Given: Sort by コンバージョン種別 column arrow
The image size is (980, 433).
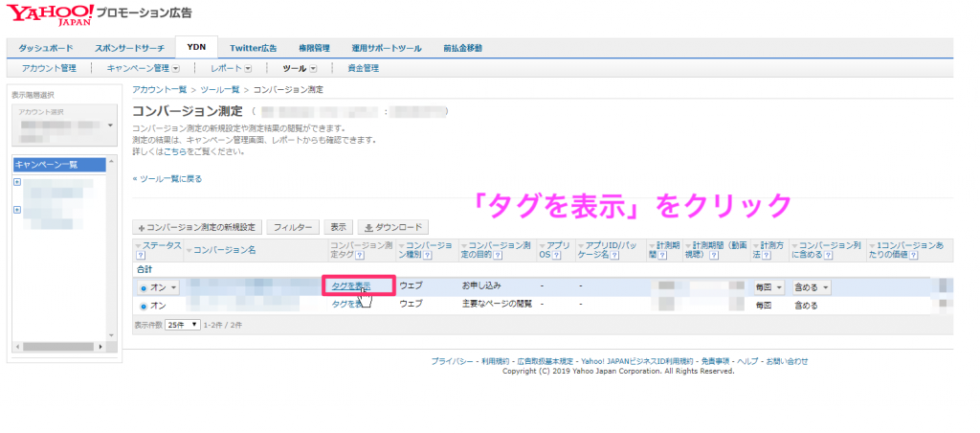Looking at the screenshot, I should [402, 246].
